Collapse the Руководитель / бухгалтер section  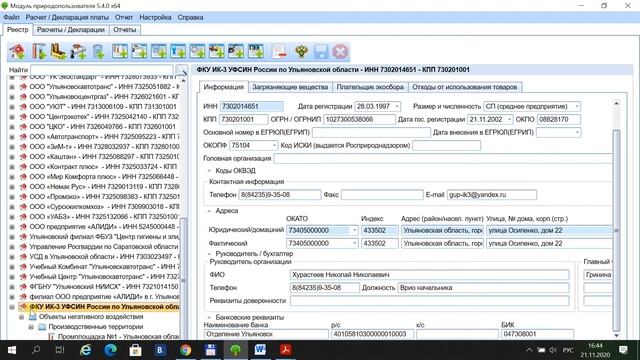[209, 254]
